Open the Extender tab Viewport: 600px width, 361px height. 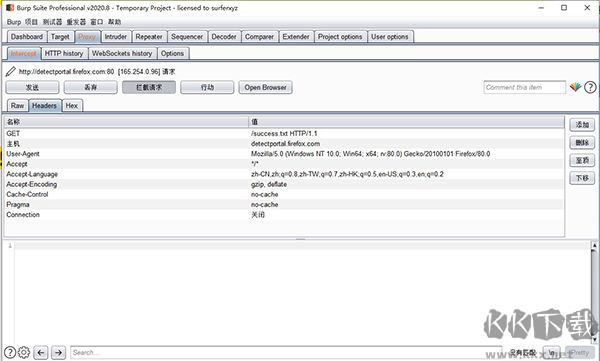coord(296,37)
